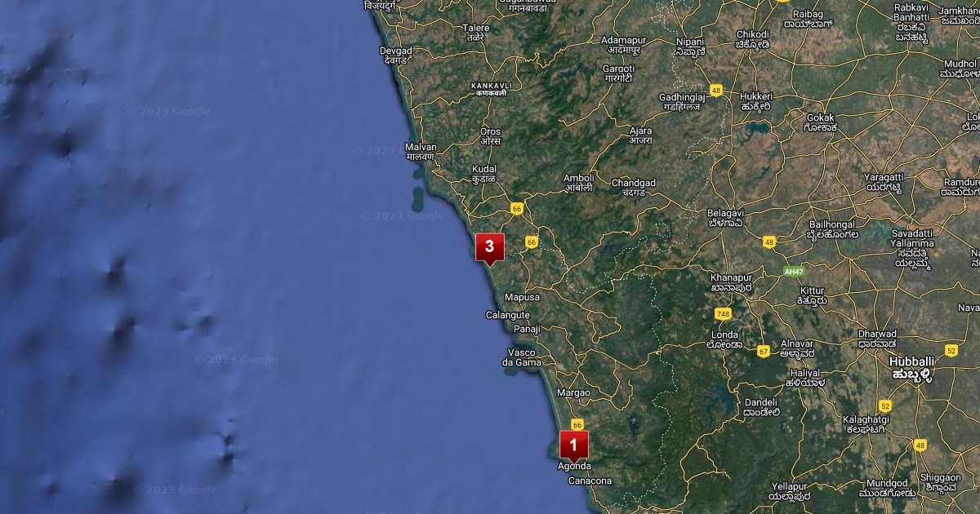Click the green AH47 highway shield

pos(794,271)
